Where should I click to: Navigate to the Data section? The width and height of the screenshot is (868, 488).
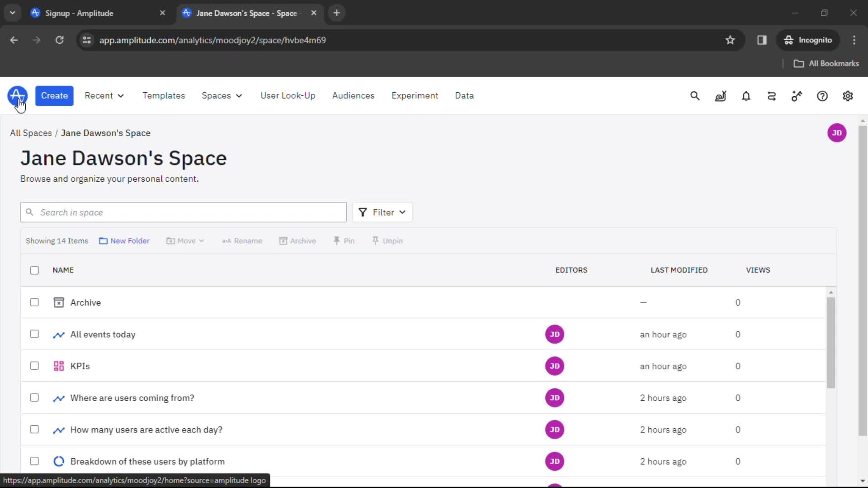click(x=464, y=96)
